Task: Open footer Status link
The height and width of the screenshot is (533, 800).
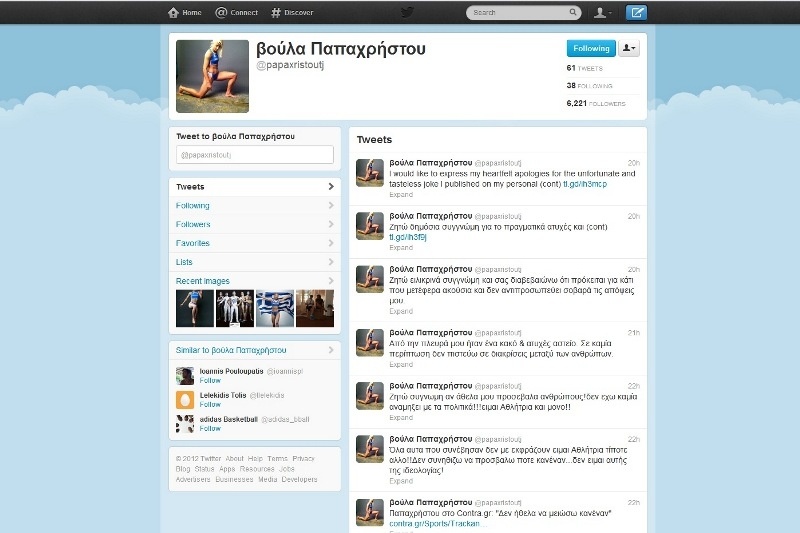Action: (205, 469)
